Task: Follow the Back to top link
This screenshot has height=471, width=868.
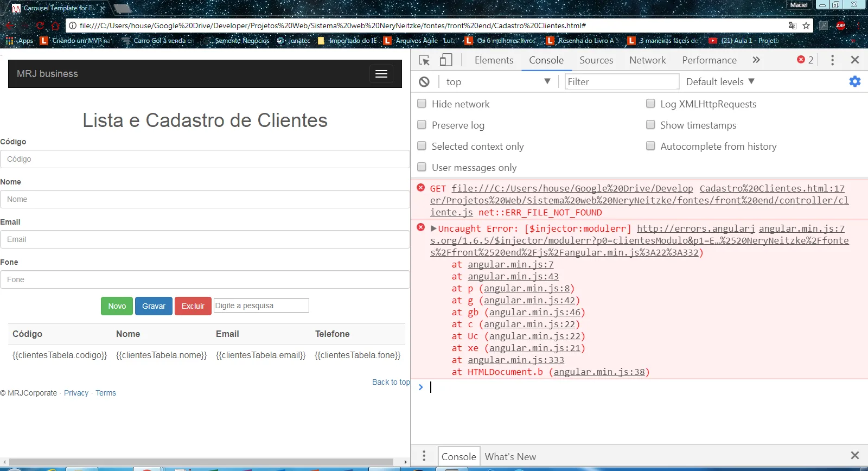Action: pyautogui.click(x=391, y=382)
